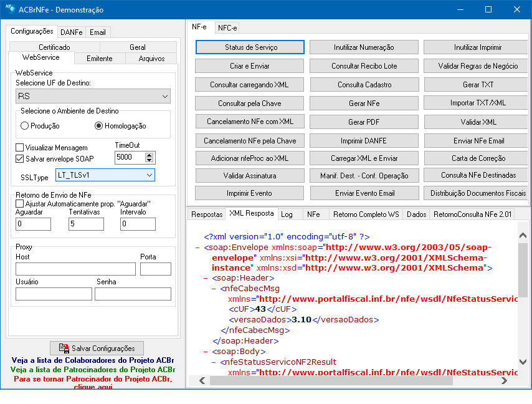Click Consultar carregando XML button

click(249, 85)
